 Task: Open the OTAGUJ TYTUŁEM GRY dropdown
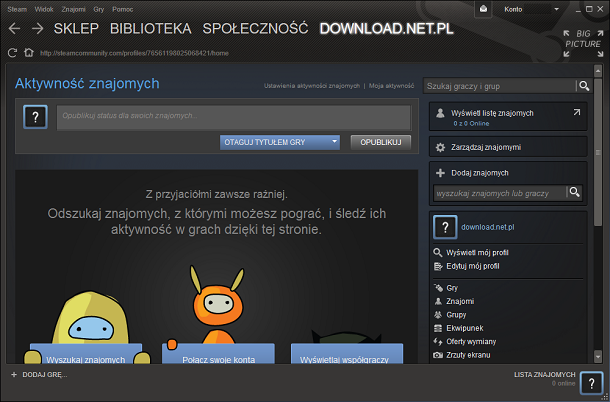280,142
